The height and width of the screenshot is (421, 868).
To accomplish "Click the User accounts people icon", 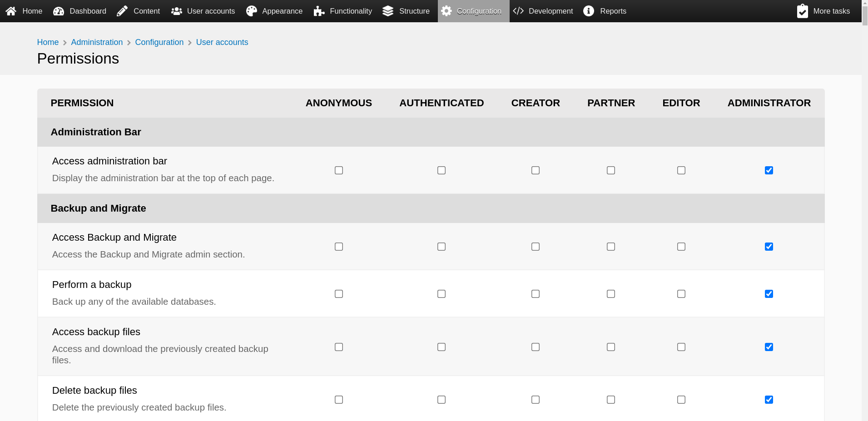I will coord(177,11).
